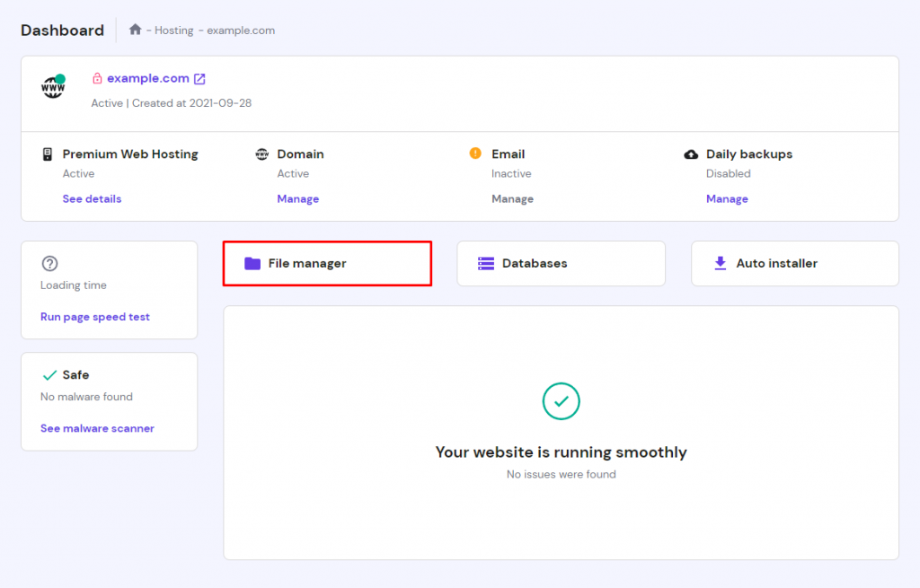Click the Safe status checkmark
This screenshot has width=920, height=588.
click(x=49, y=374)
